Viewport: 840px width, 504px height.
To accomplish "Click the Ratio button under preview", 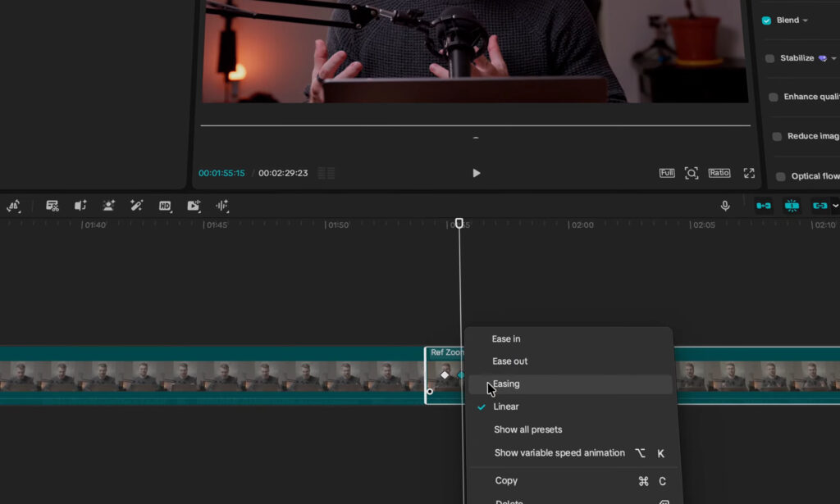I will pos(719,173).
